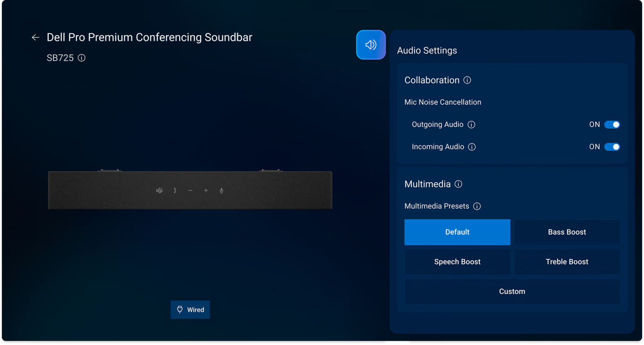The width and height of the screenshot is (644, 345).
Task: Pick the Treble Boost preset
Action: 567,262
